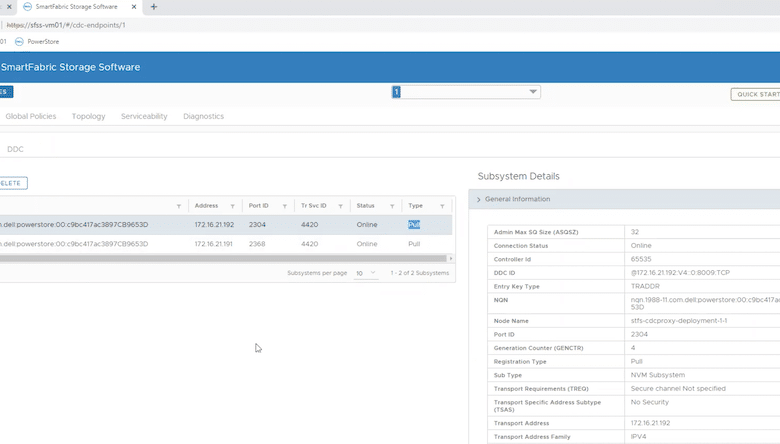
Task: Click the table's horizontal scrollbar
Action: coord(223,259)
